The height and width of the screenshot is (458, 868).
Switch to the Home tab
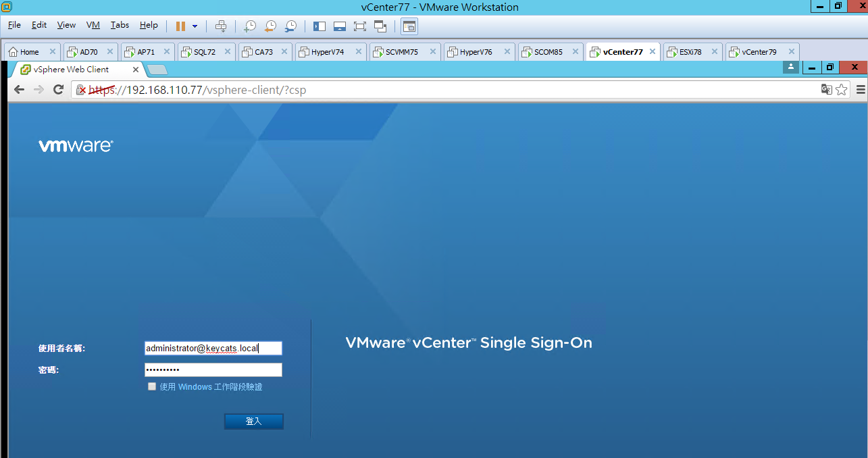32,52
